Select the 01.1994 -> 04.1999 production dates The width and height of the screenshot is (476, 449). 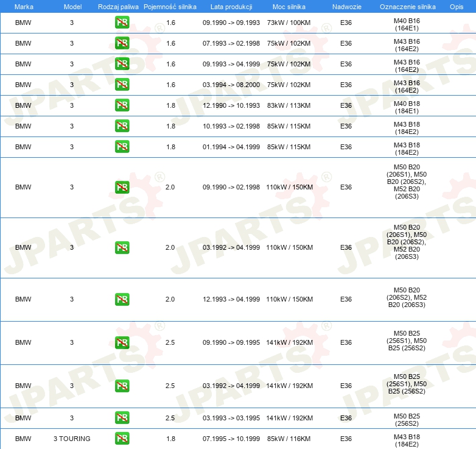(x=231, y=147)
